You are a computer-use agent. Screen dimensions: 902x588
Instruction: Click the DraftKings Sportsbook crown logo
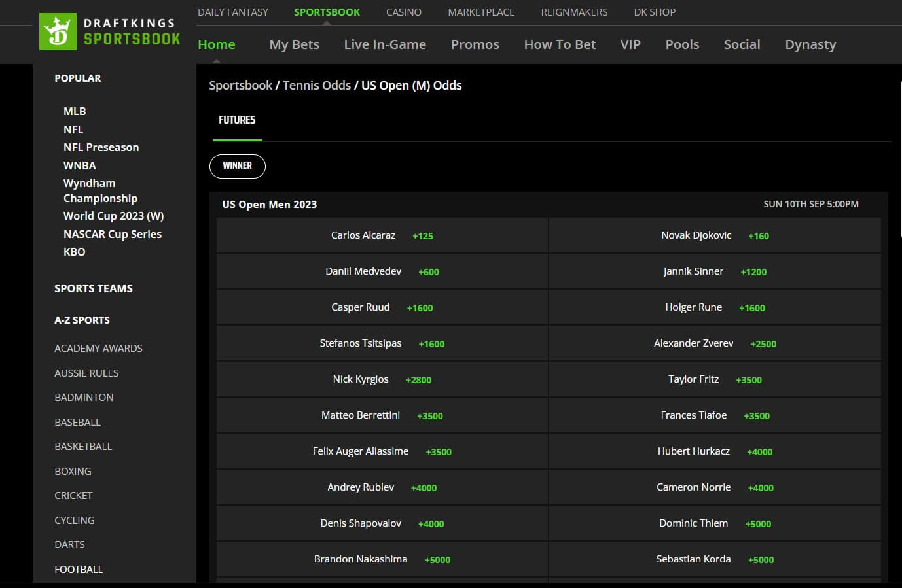(58, 31)
